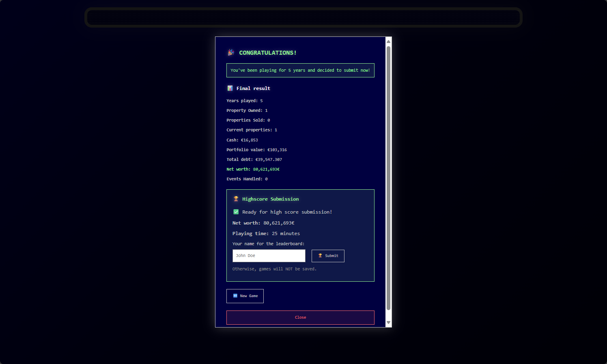Click the bar chart icon beside Final result
Image resolution: width=607 pixels, height=364 pixels.
coord(230,88)
